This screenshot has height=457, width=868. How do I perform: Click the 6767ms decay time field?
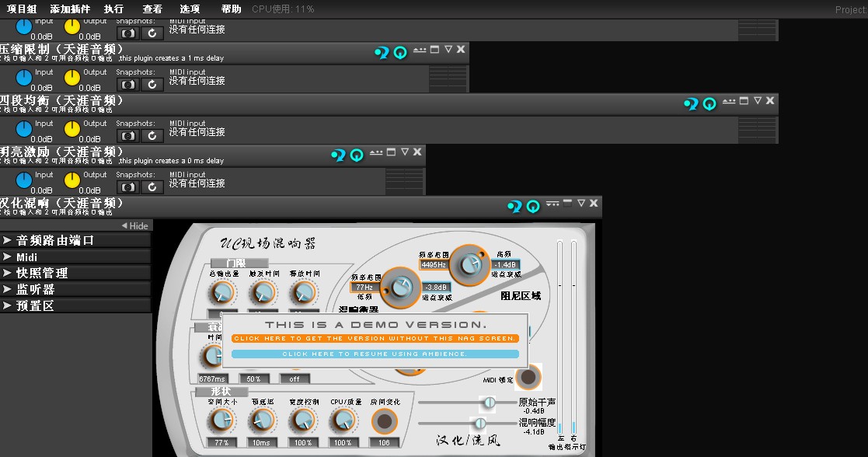(213, 379)
